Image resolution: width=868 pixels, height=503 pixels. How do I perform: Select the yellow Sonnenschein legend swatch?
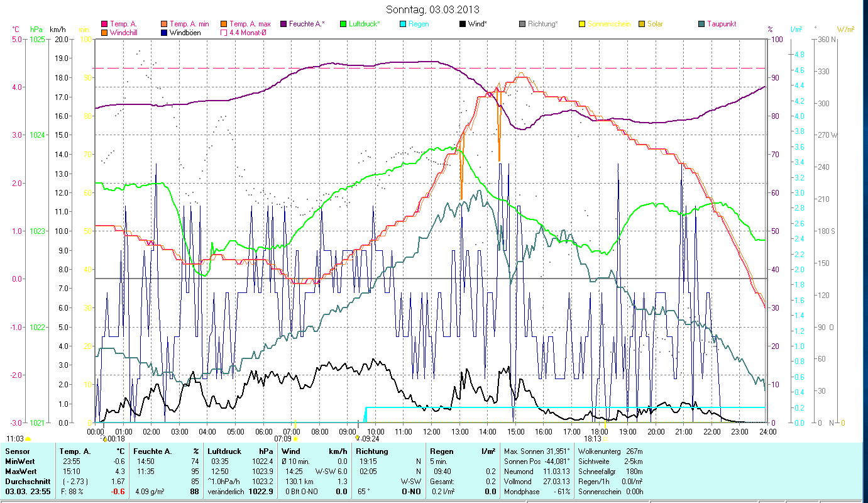[581, 24]
